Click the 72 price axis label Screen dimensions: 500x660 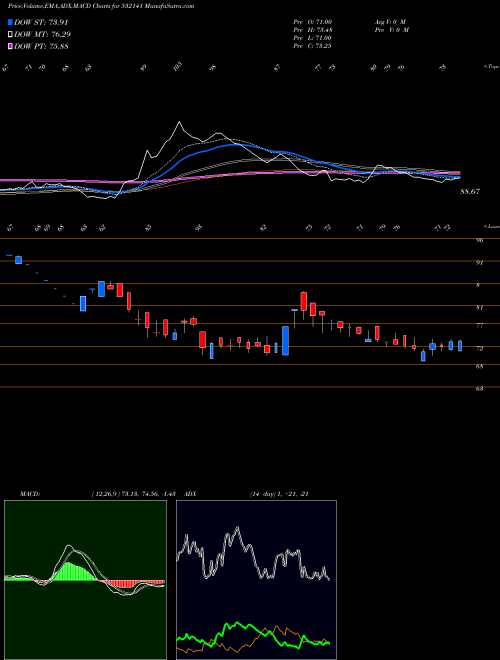pyautogui.click(x=480, y=349)
